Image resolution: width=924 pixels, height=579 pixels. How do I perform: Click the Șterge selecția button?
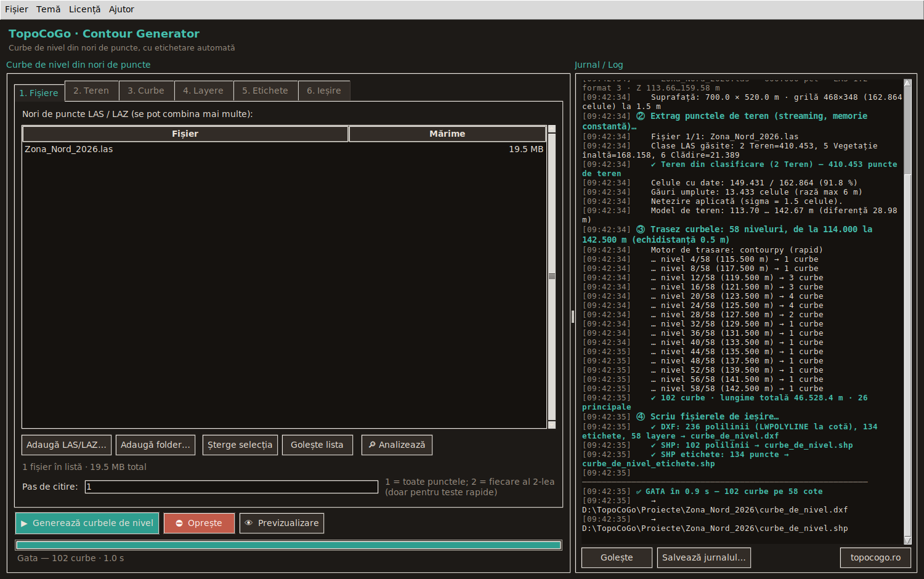(240, 445)
